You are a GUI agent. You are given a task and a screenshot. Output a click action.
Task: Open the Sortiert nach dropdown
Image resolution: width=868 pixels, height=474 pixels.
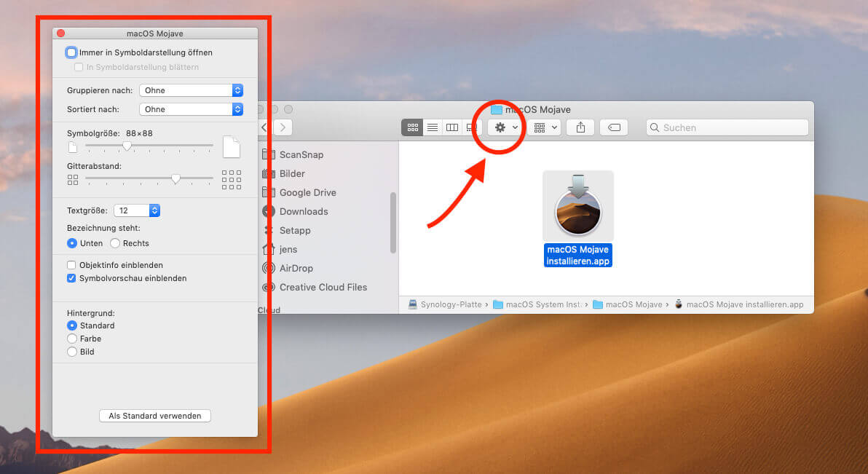tap(191, 109)
